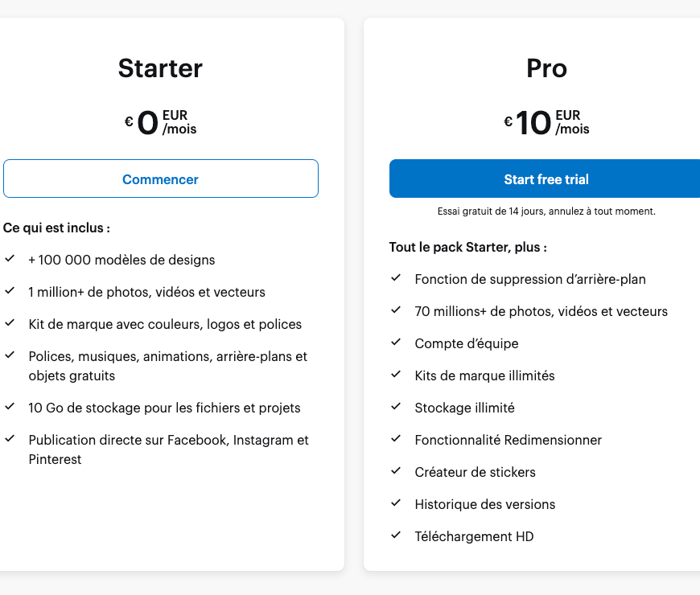Click checkmark beside Compte d'équipe
This screenshot has width=700, height=595.
tap(396, 343)
